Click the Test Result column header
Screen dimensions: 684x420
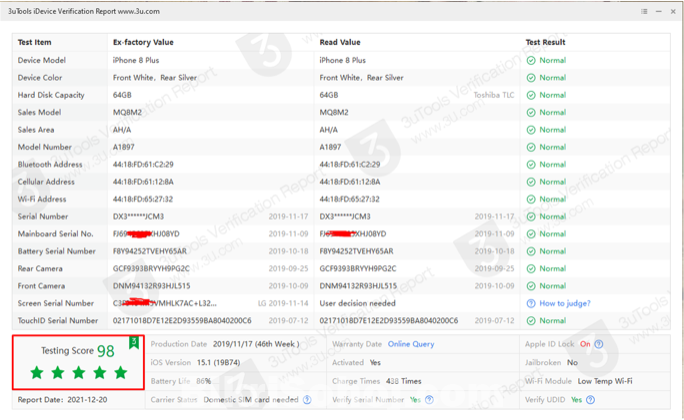coord(545,42)
